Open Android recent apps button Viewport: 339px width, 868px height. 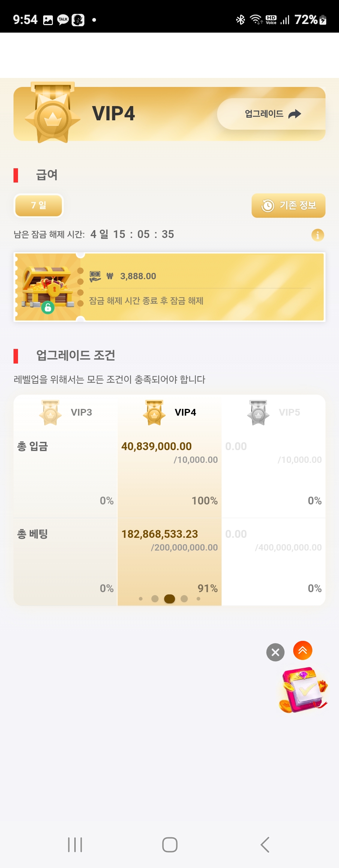(x=75, y=845)
